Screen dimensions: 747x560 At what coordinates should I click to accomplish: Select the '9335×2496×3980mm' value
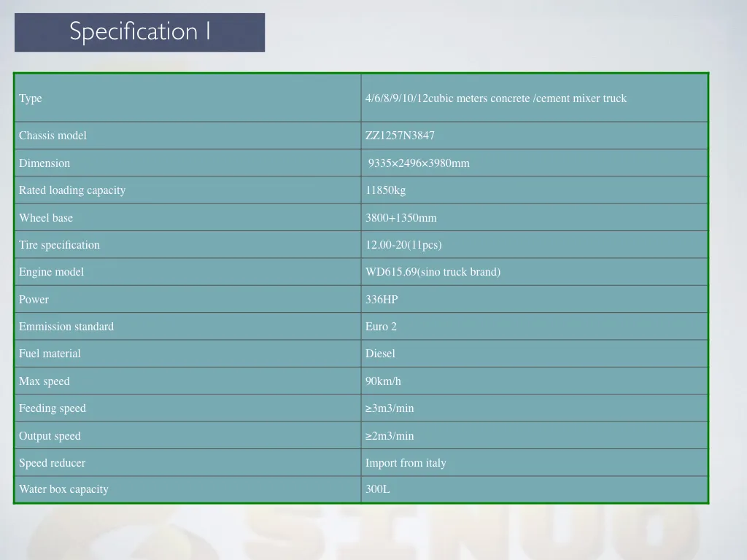419,163
